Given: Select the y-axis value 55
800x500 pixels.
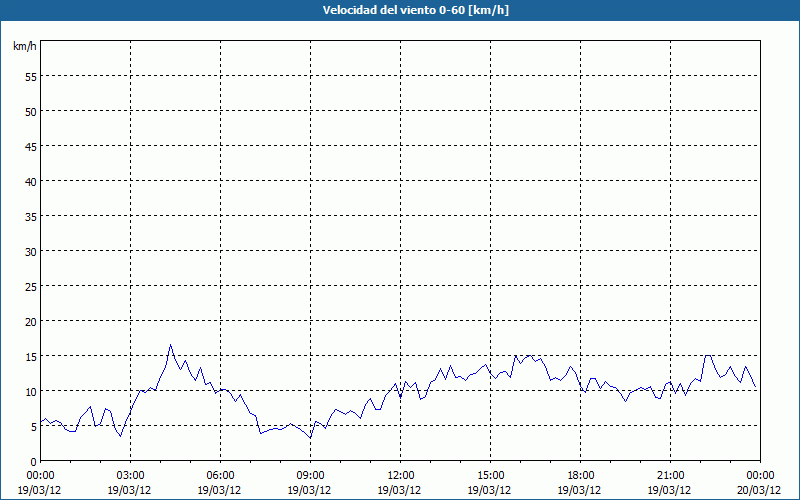Looking at the screenshot, I should pyautogui.click(x=31, y=77).
